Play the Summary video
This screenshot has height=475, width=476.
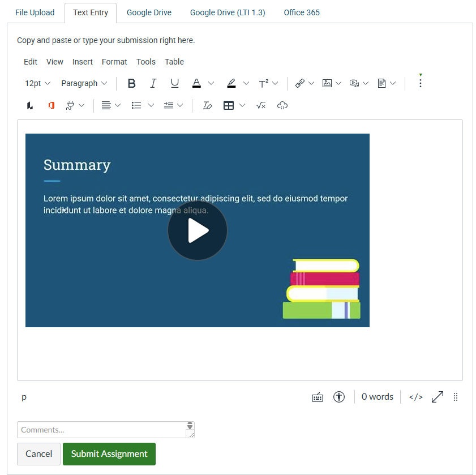198,230
